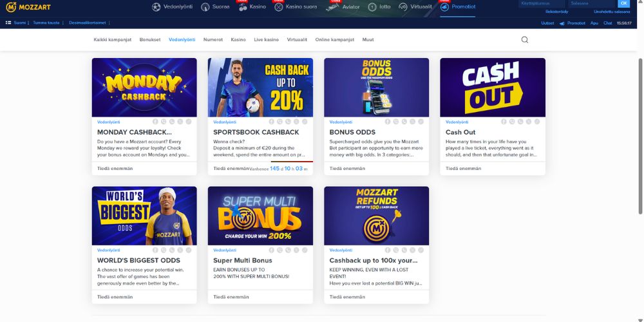The width and height of the screenshot is (644, 322).
Task: Click the Super Multi Bonus card title
Action: pyautogui.click(x=243, y=260)
